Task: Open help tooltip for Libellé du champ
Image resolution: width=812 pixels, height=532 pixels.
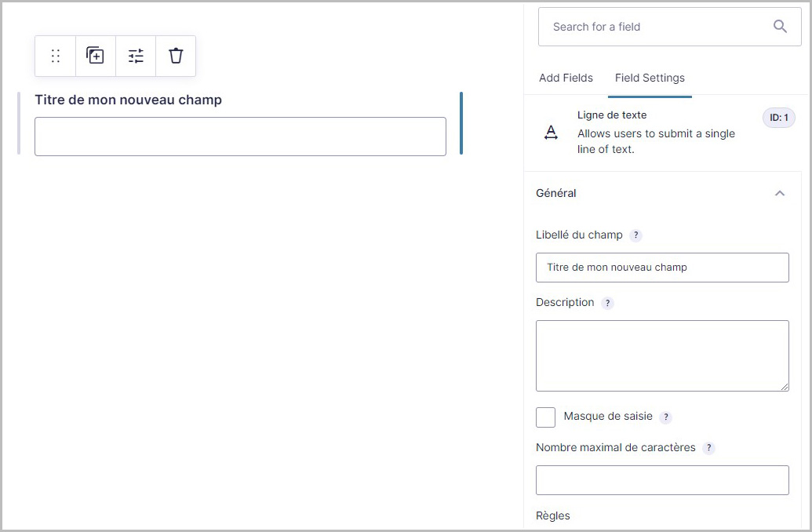Action: click(x=636, y=235)
